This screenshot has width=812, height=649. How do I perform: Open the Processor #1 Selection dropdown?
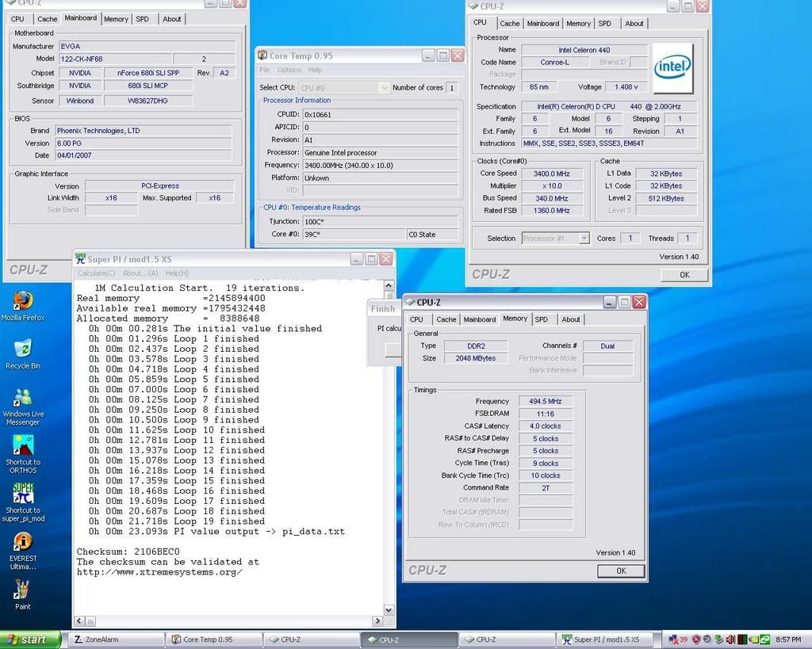(x=584, y=238)
